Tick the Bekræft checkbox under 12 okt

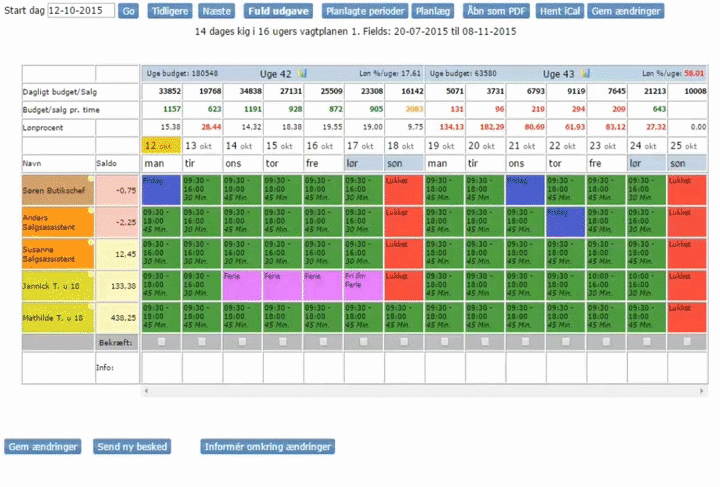click(x=161, y=341)
